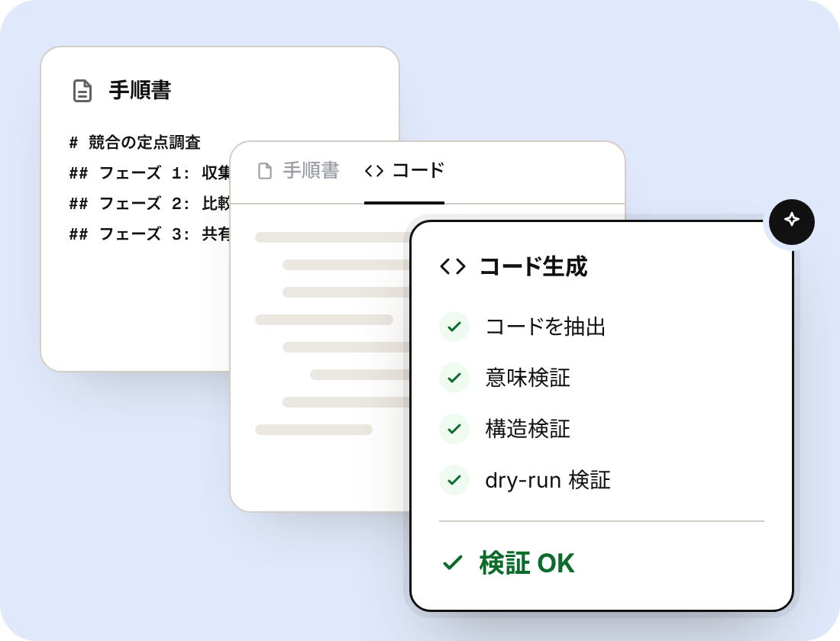Viewport: 840px width, 641px height.
Task: Click the green checkmark beside 検証 OK
Action: click(x=453, y=563)
